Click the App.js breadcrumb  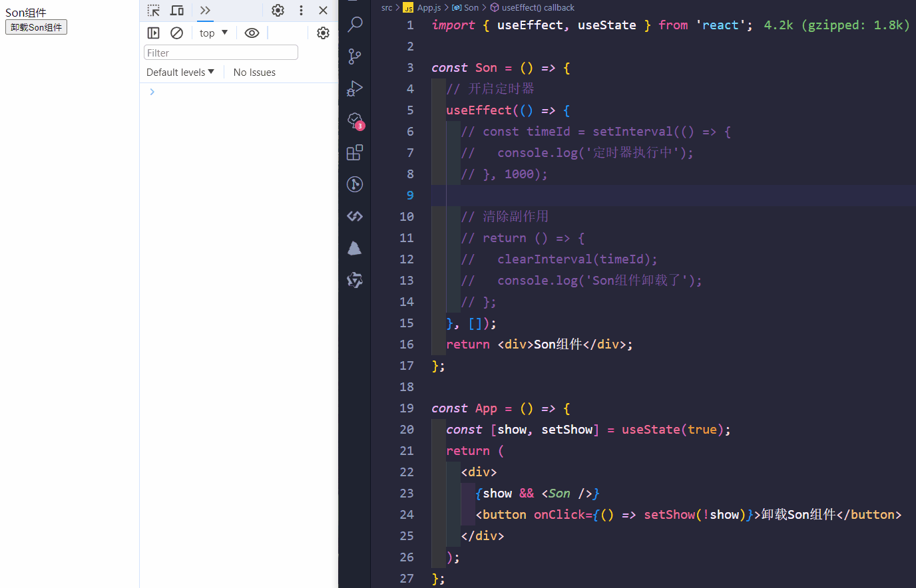pos(429,7)
